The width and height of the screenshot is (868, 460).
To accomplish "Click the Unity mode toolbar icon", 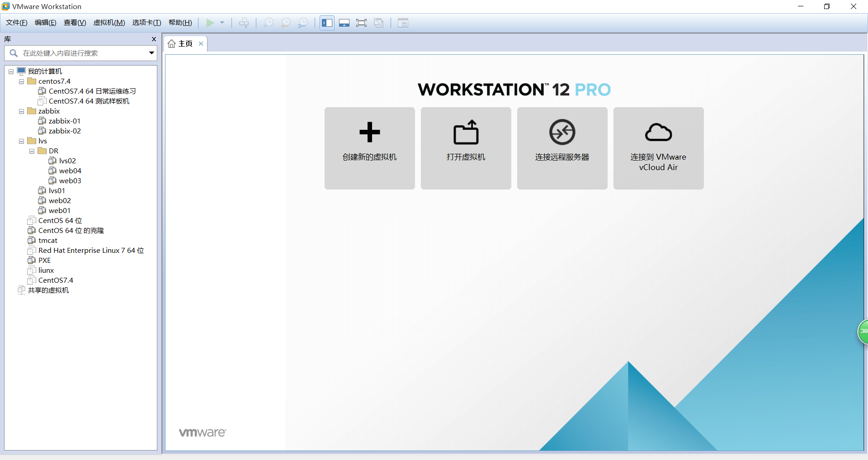I will coord(379,23).
